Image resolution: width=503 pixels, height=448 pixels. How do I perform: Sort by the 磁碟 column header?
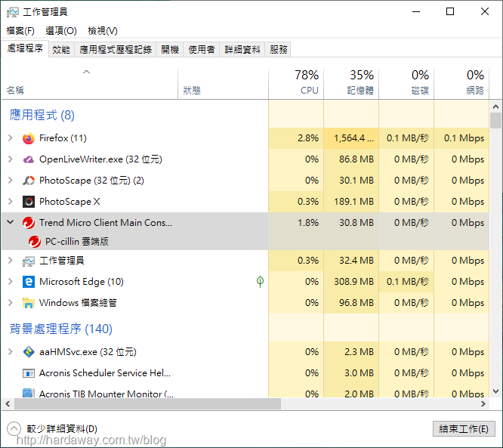click(x=406, y=84)
